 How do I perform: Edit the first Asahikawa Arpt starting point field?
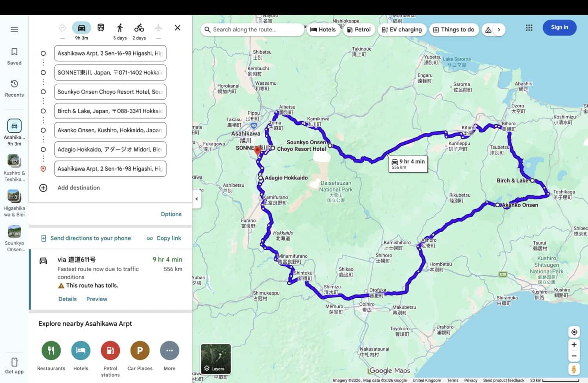tap(110, 53)
